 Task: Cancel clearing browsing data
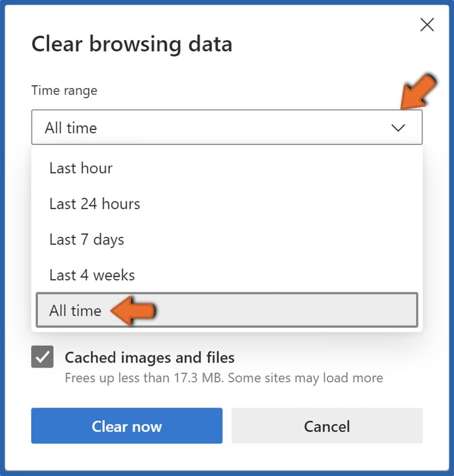(327, 426)
